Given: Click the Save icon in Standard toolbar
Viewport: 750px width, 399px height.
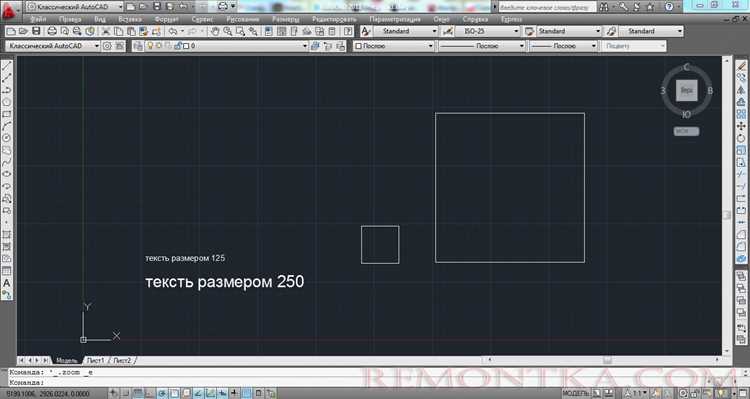Looking at the screenshot, I should 36,31.
